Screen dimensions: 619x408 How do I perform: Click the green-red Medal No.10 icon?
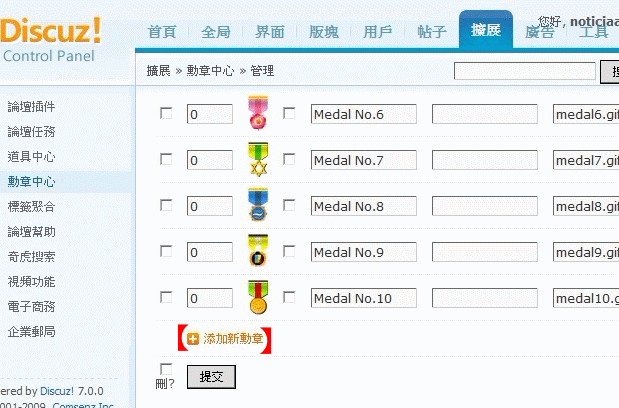(258, 297)
